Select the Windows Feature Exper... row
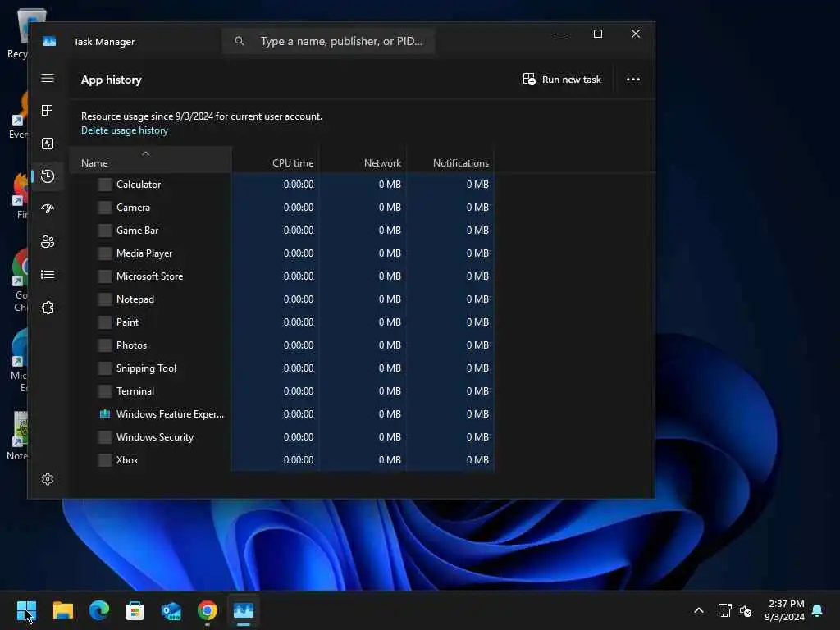The width and height of the screenshot is (840, 630). pos(282,414)
